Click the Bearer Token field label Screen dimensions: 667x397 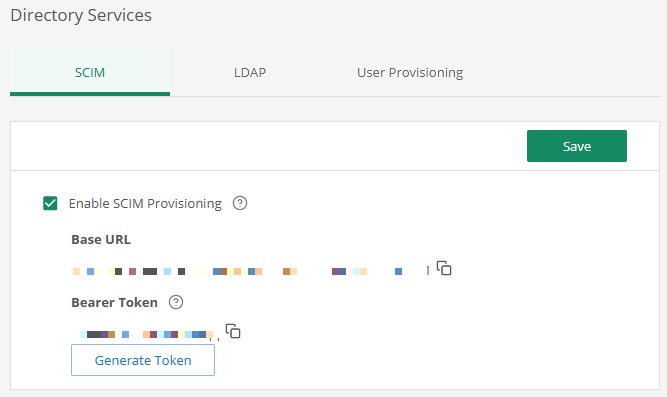point(114,303)
